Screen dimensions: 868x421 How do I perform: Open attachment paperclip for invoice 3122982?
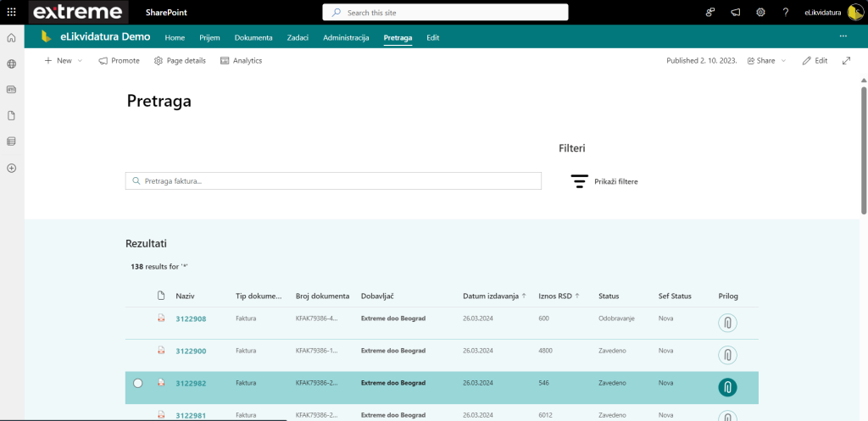click(727, 387)
